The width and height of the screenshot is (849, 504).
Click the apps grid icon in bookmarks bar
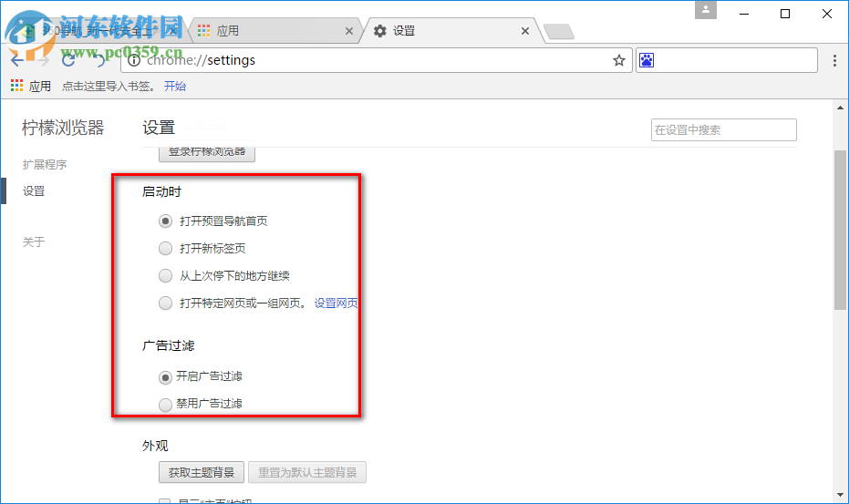pyautogui.click(x=16, y=86)
